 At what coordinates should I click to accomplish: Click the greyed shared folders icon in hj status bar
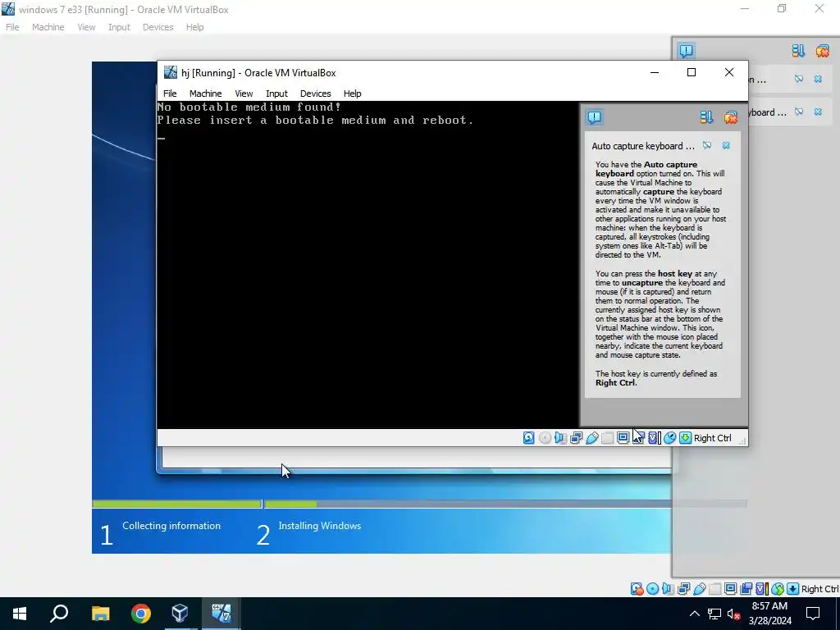608,438
